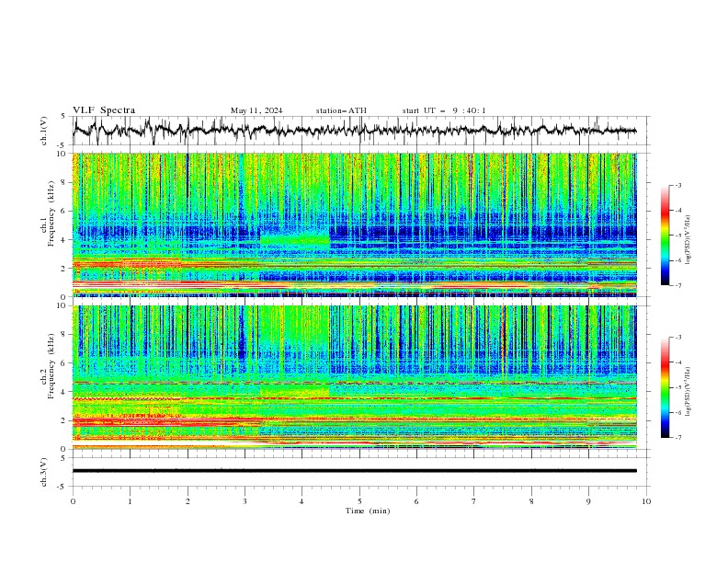This screenshot has height=563, width=728.
Task: Click time axis tick label "9"
Action: point(588,501)
